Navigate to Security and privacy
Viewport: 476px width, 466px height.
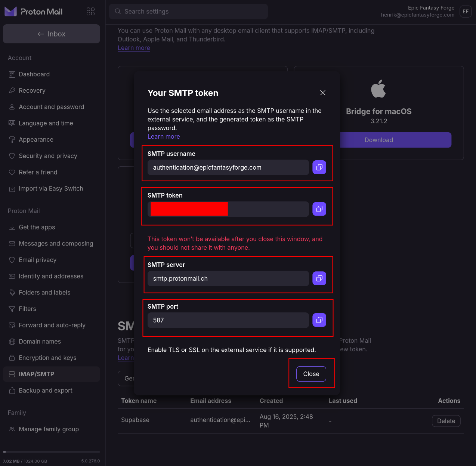pos(48,156)
